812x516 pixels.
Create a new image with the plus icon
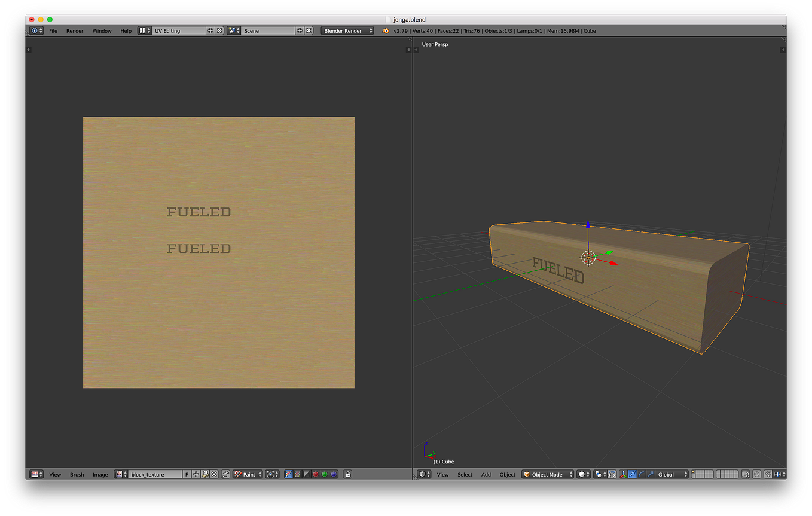click(x=196, y=474)
